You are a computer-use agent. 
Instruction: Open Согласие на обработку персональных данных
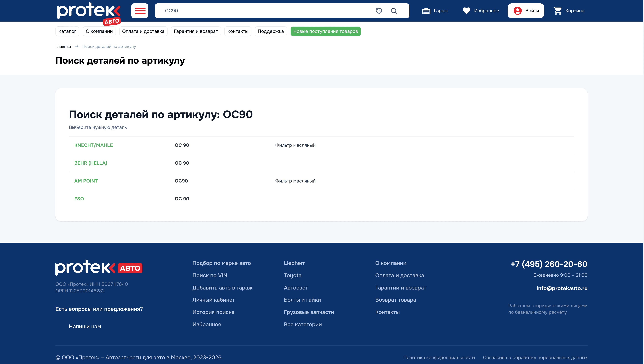(535, 357)
